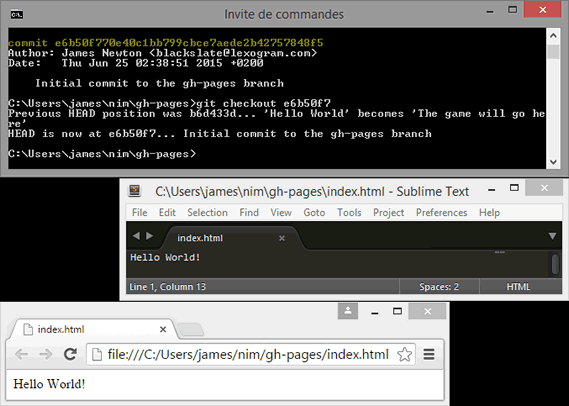Click the Hello World! text in browser page
The height and width of the screenshot is (406, 569).
point(49,384)
